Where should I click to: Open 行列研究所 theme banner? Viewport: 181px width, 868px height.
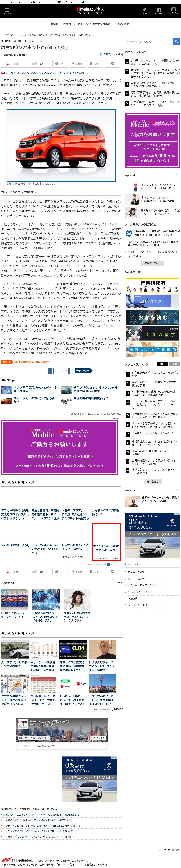152,285
